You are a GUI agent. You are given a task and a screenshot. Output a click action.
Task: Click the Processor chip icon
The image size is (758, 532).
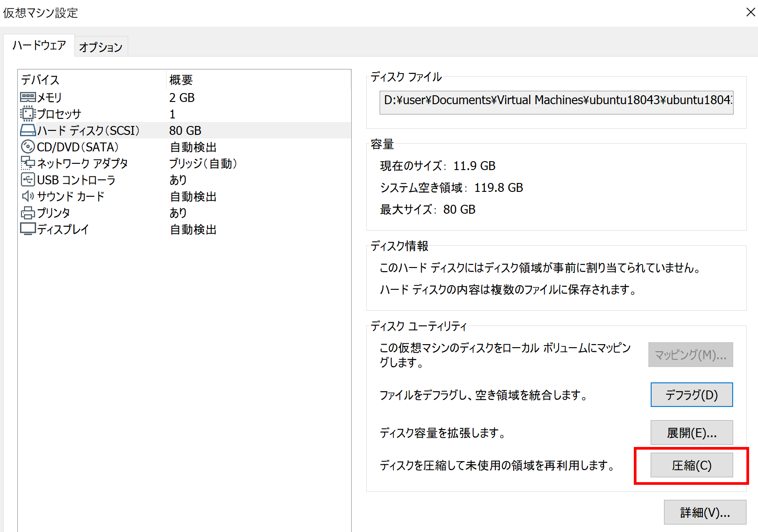point(28,114)
